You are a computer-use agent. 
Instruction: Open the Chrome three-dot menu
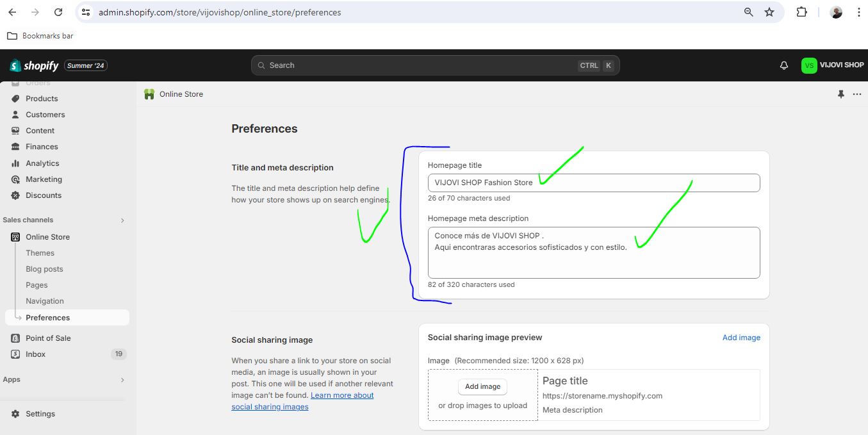pos(858,12)
